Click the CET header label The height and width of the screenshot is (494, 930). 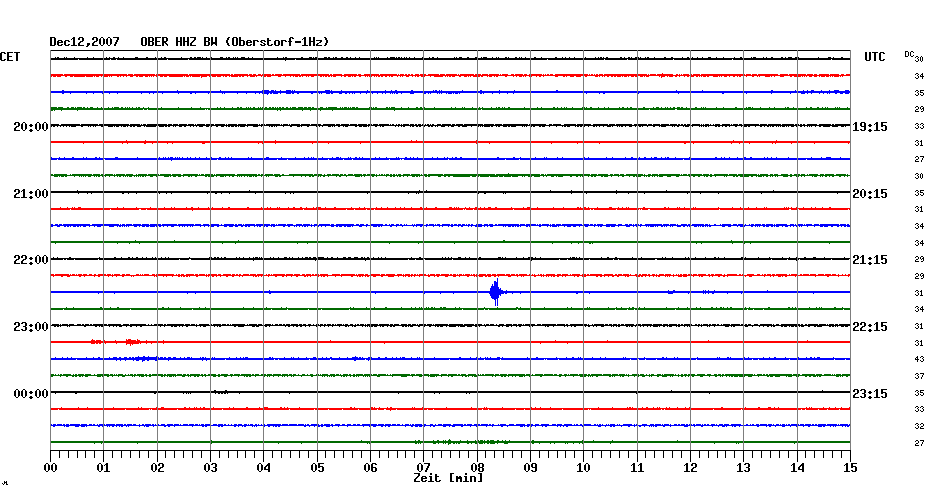coord(10,57)
